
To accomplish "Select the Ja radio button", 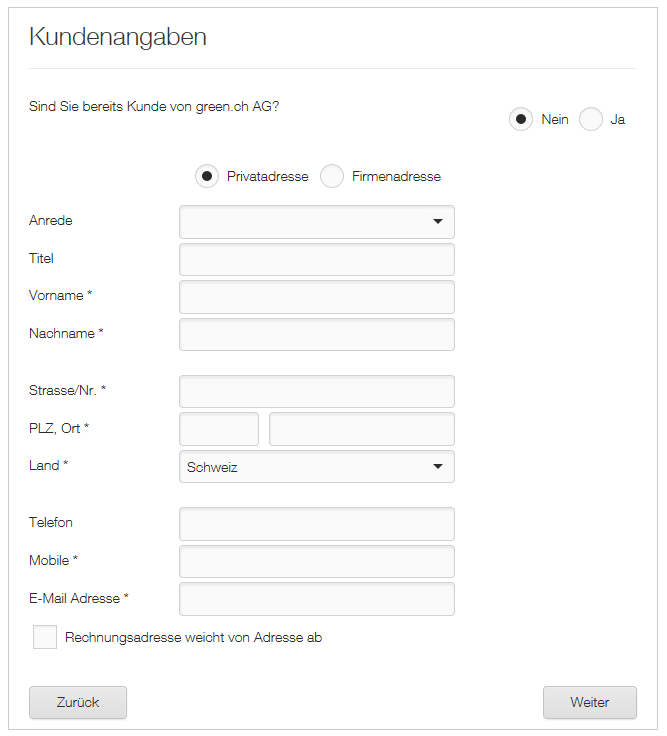I will [591, 119].
